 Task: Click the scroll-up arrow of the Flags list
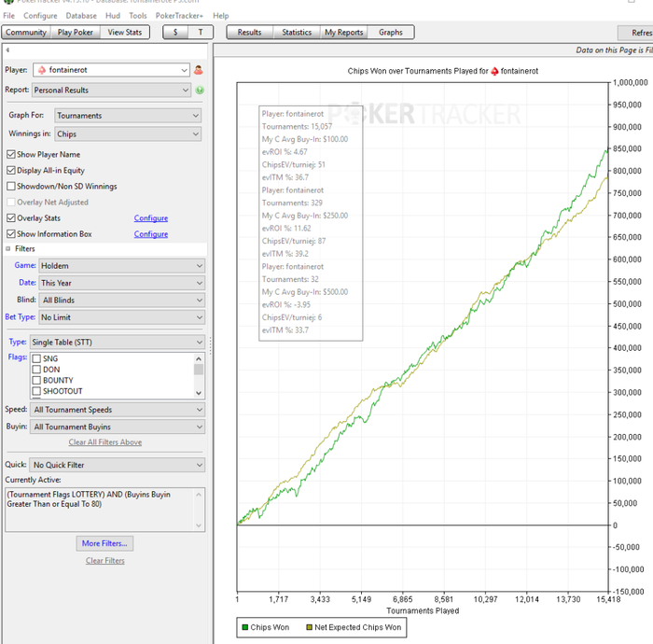click(x=199, y=358)
